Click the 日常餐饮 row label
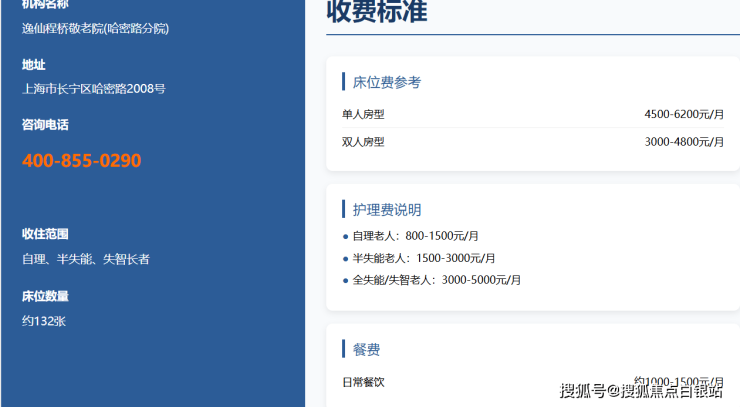Screen dimensions: 740x407 click(x=363, y=382)
